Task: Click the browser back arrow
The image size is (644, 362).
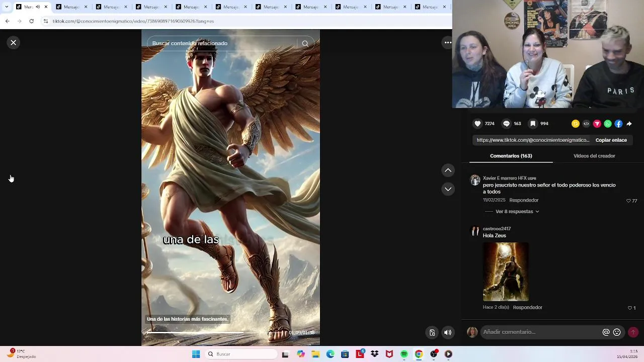Action: tap(7, 21)
